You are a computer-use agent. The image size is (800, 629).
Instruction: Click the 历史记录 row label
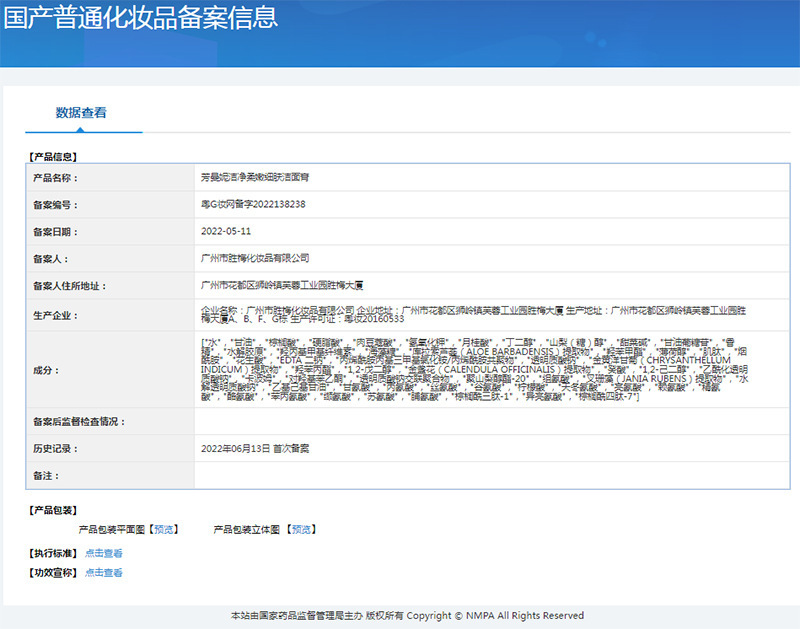pyautogui.click(x=56, y=449)
